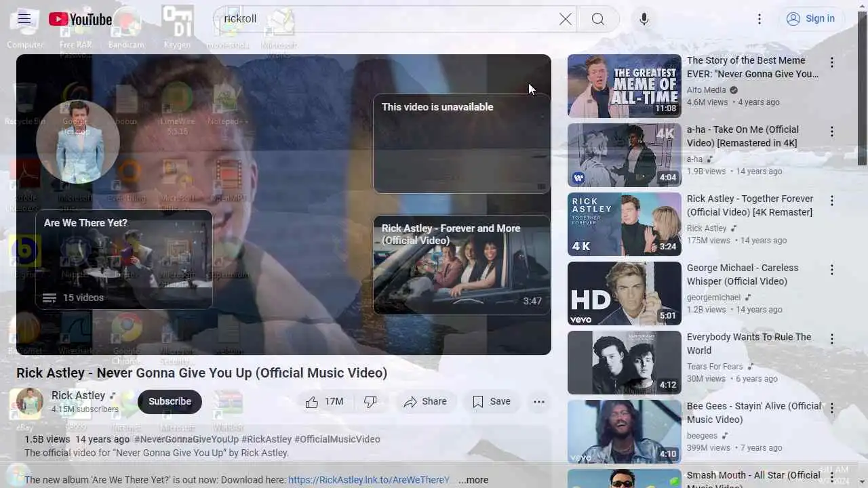Open Careless Whisper video thumbnail
The width and height of the screenshot is (868, 488).
[x=625, y=293]
